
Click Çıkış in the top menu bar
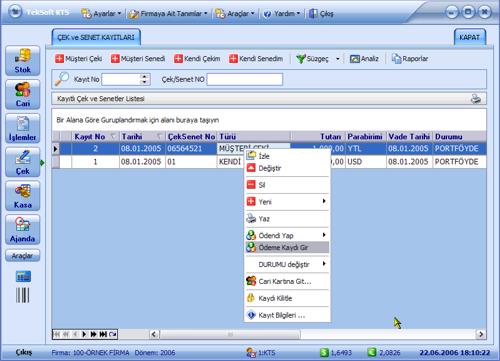[x=322, y=14]
